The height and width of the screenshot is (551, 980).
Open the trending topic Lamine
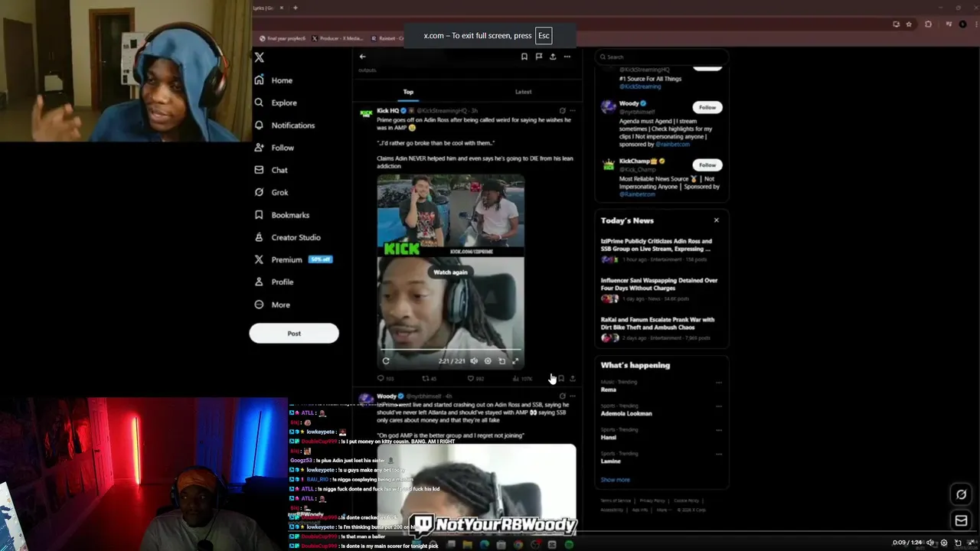611,461
